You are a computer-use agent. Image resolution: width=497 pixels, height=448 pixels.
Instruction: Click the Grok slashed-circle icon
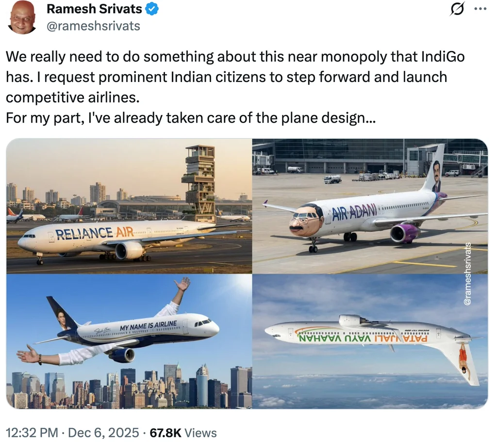click(457, 9)
